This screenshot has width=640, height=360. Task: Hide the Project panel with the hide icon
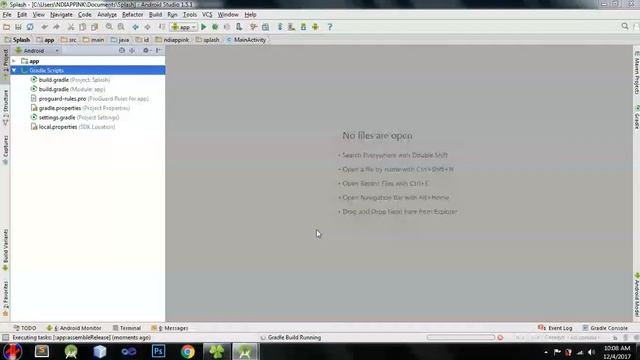tap(158, 51)
